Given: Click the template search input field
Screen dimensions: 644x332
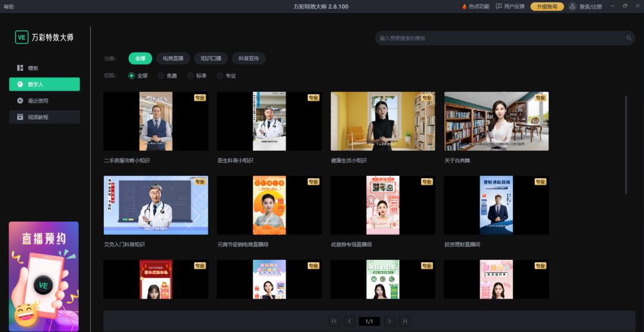Looking at the screenshot, I should (x=501, y=38).
